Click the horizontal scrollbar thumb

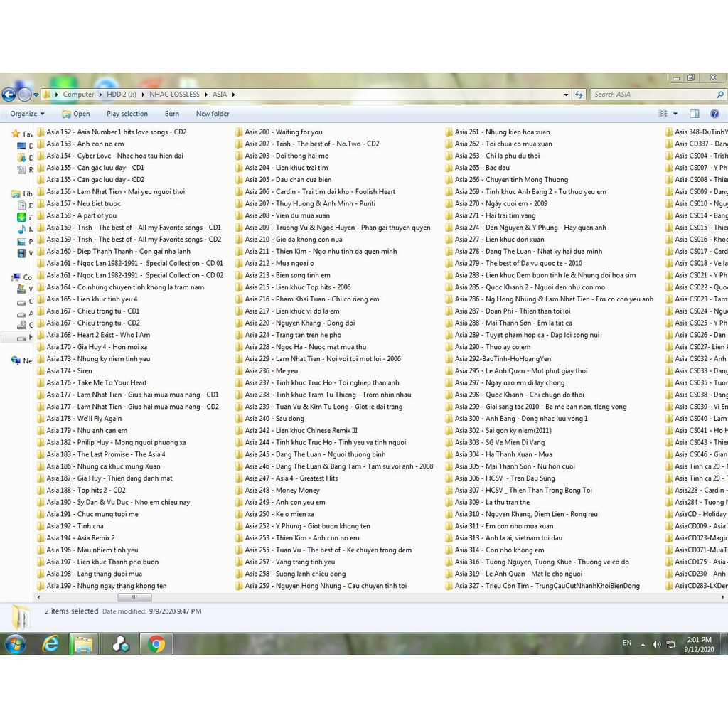[134, 598]
